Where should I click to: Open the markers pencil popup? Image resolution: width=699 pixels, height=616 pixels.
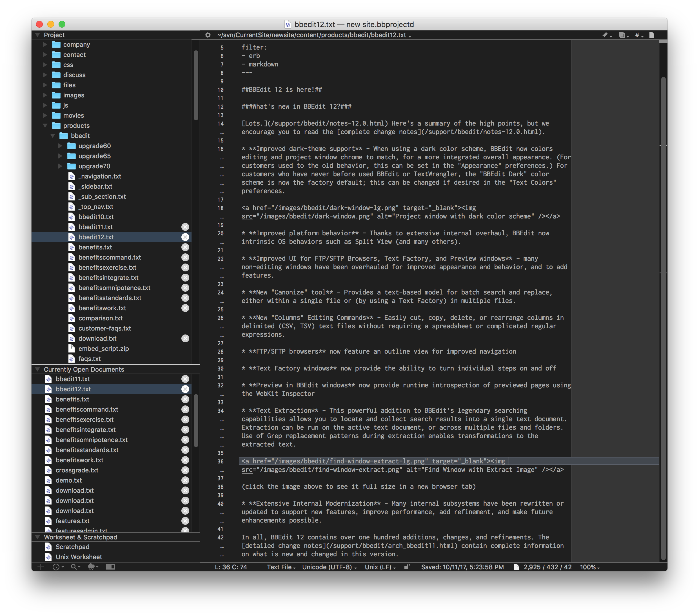point(607,35)
